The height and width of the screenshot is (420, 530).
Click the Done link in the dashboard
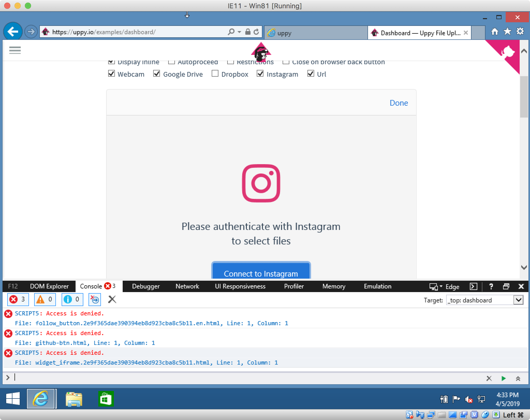tap(399, 103)
